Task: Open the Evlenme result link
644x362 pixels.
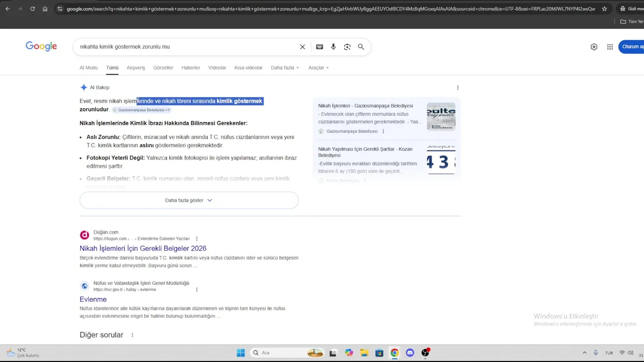Action: [93, 299]
